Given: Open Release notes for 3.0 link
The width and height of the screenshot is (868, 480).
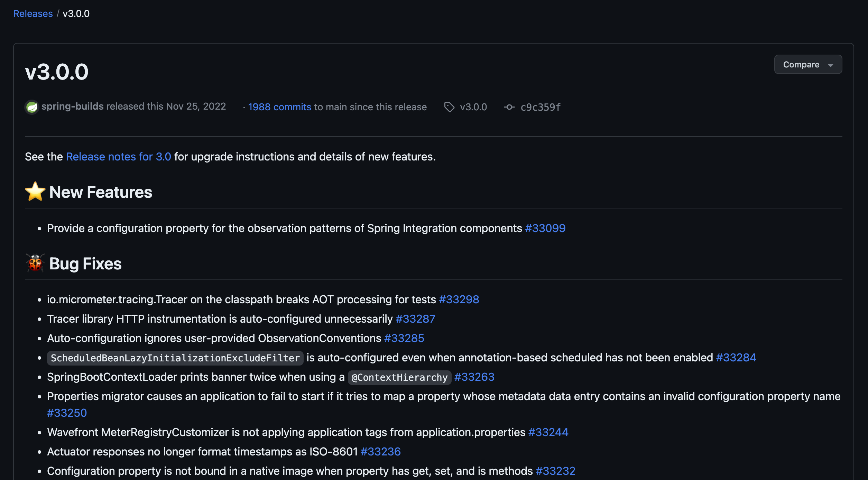Looking at the screenshot, I should pos(118,157).
